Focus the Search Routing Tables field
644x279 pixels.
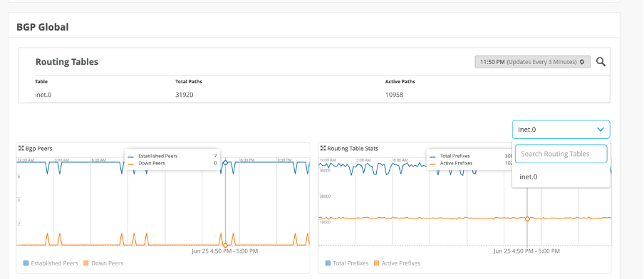click(561, 154)
